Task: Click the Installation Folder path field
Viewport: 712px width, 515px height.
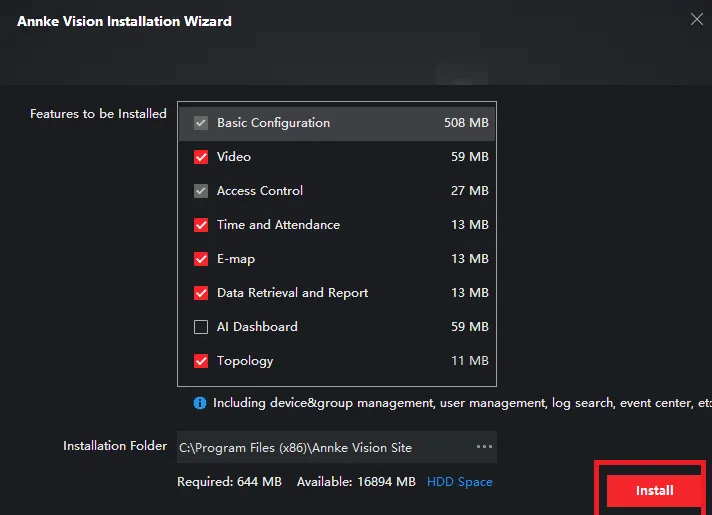Action: pos(337,447)
